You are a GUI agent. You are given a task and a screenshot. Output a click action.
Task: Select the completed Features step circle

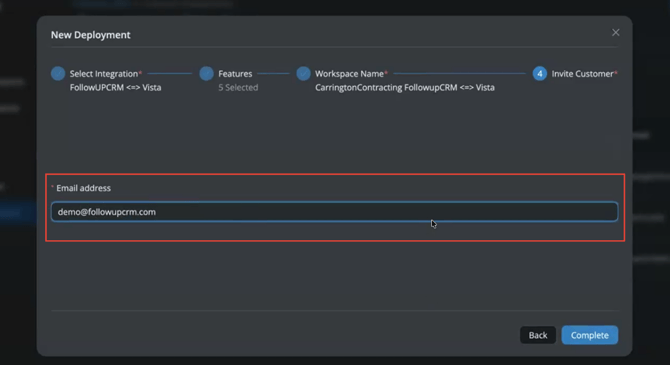[x=206, y=74]
